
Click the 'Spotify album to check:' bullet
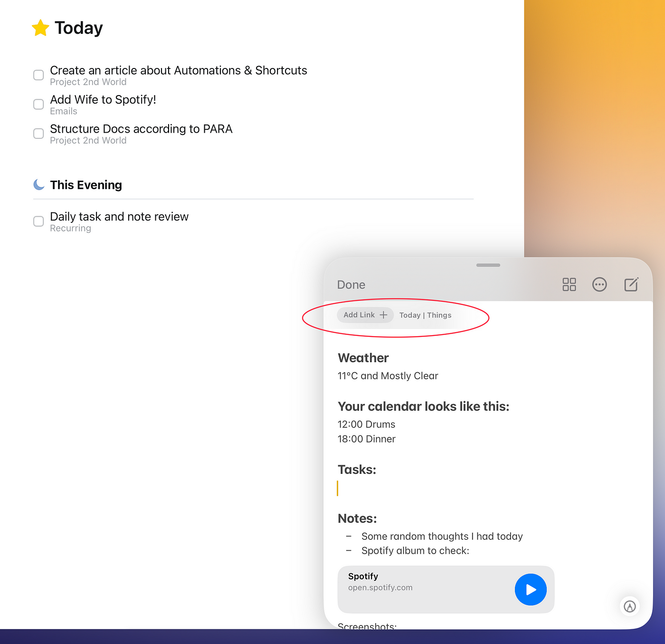click(415, 550)
